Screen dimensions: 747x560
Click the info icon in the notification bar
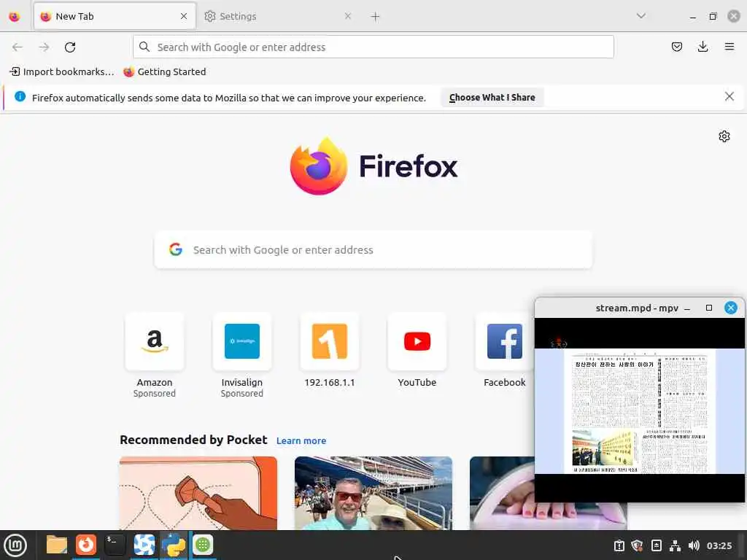20,97
